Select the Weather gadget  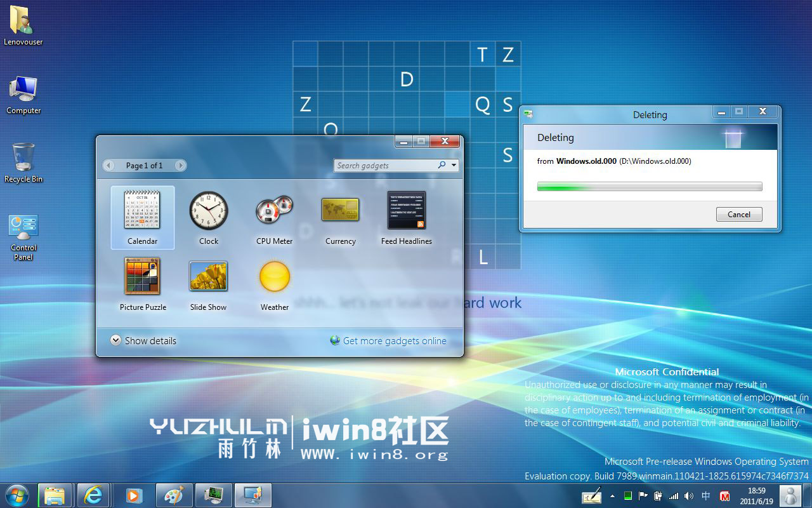coord(275,283)
